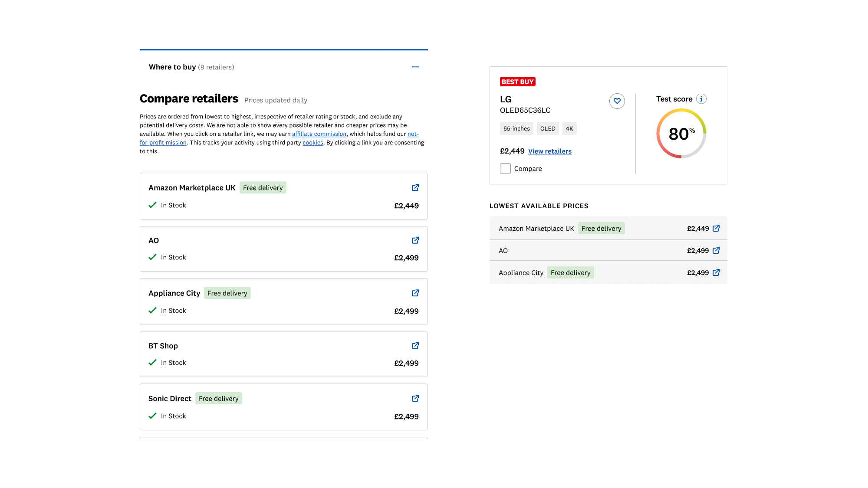Image resolution: width=868 pixels, height=488 pixels.
Task: Open Sonic Direct external link icon
Action: 415,398
